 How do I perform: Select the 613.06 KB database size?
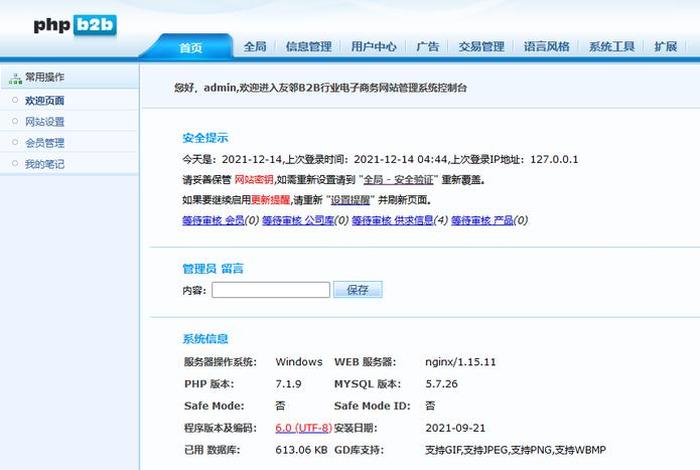click(301, 450)
